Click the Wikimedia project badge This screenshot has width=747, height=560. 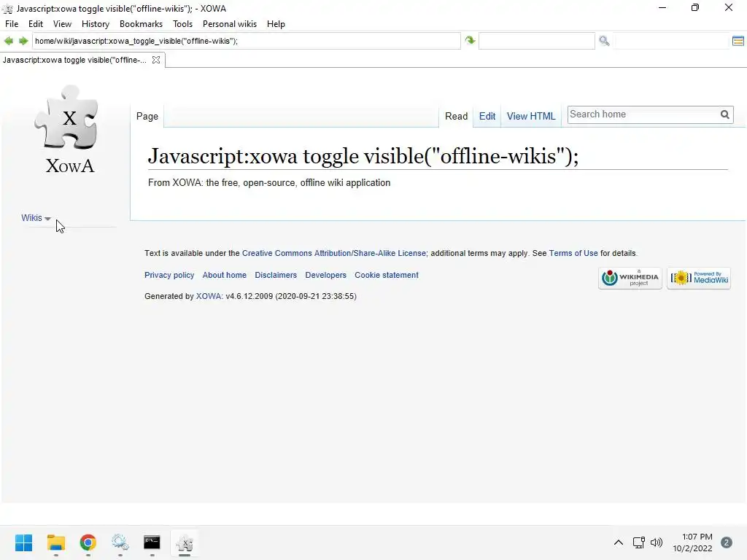click(x=630, y=278)
